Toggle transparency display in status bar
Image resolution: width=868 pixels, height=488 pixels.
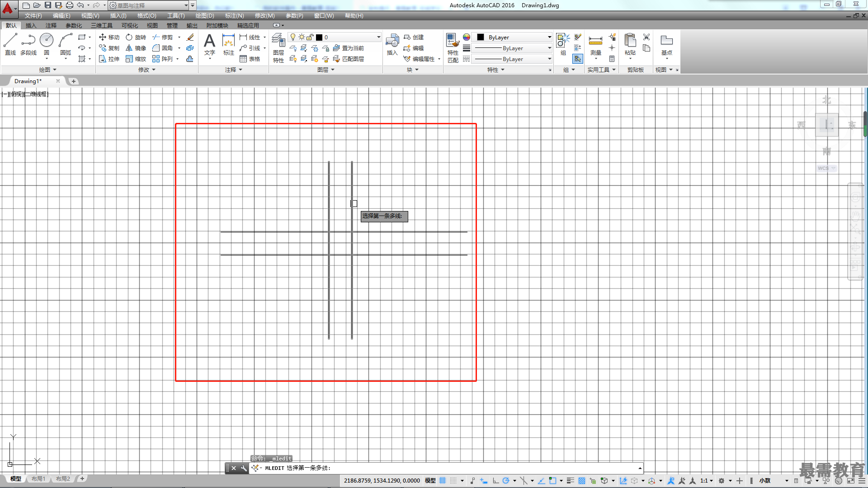582,480
